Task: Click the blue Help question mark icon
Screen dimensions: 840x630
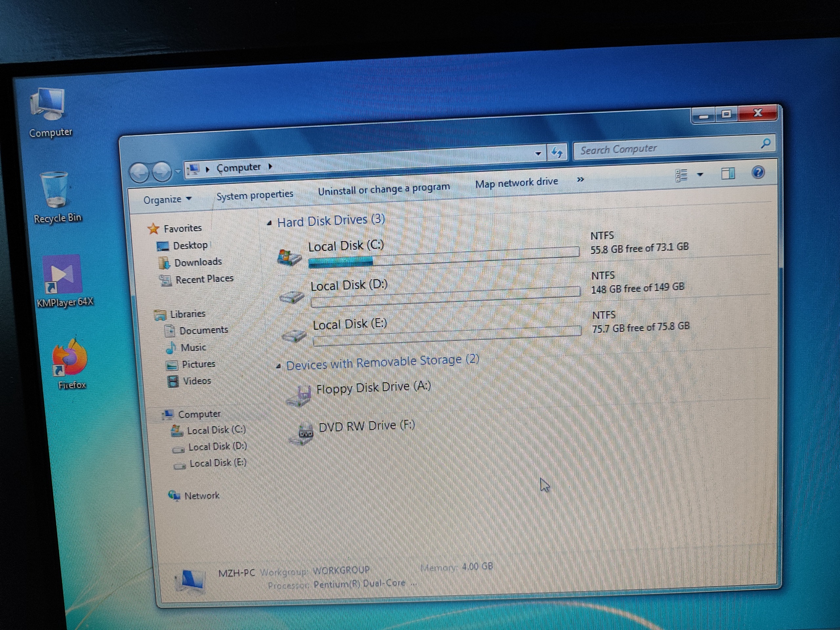Action: 758,173
